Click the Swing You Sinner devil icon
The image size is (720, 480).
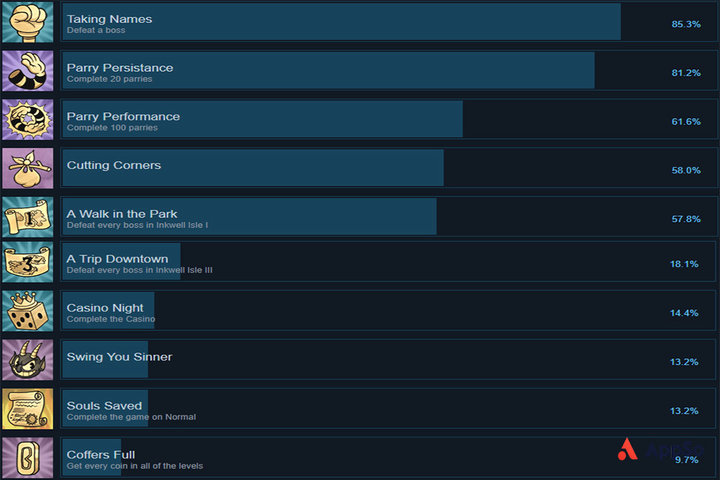(28, 360)
